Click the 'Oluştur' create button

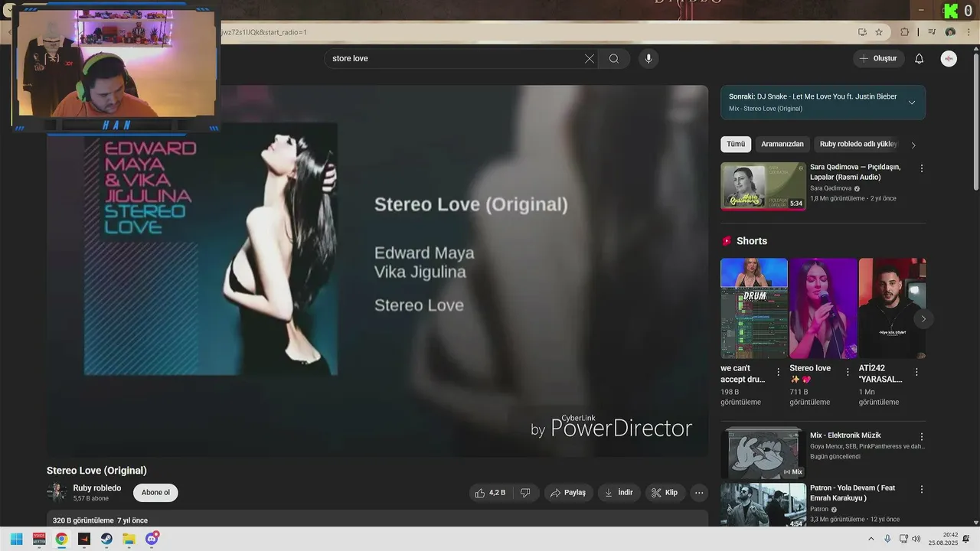879,59
